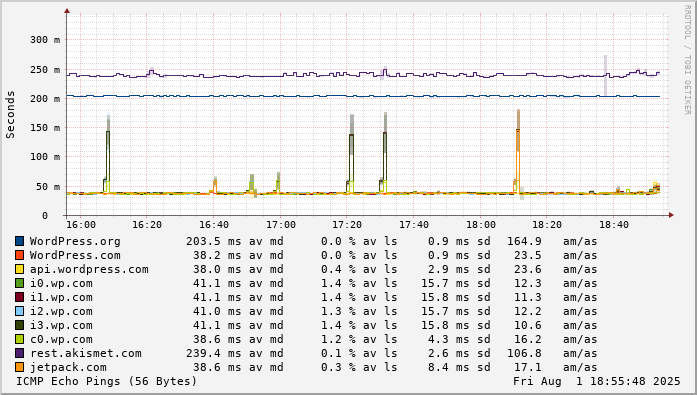Image resolution: width=697 pixels, height=395 pixels.
Task: Click the i3.wp.com dark green legend swatch
Action: (20, 325)
